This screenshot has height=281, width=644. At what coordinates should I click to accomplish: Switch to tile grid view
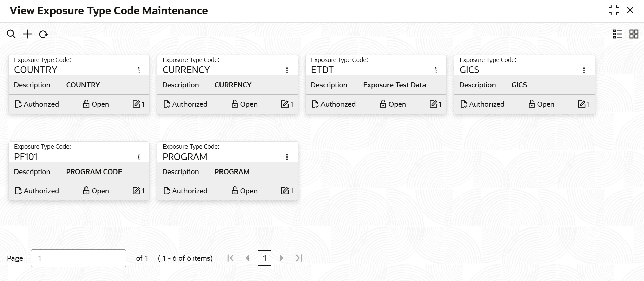(634, 34)
